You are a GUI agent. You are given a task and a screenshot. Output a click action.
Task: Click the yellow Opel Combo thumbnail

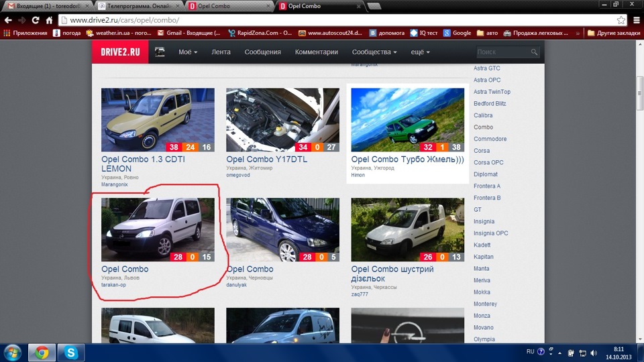[158, 120]
